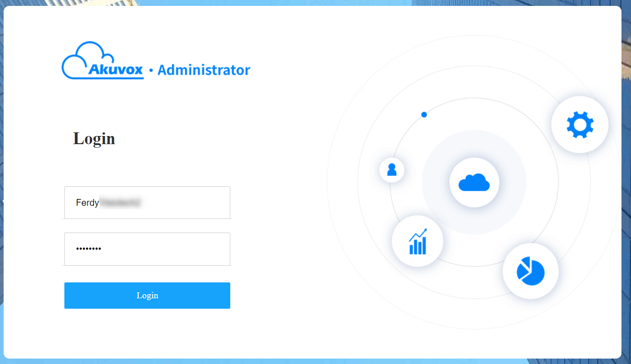Select the gear settings icon
This screenshot has width=631, height=364.
coord(580,124)
